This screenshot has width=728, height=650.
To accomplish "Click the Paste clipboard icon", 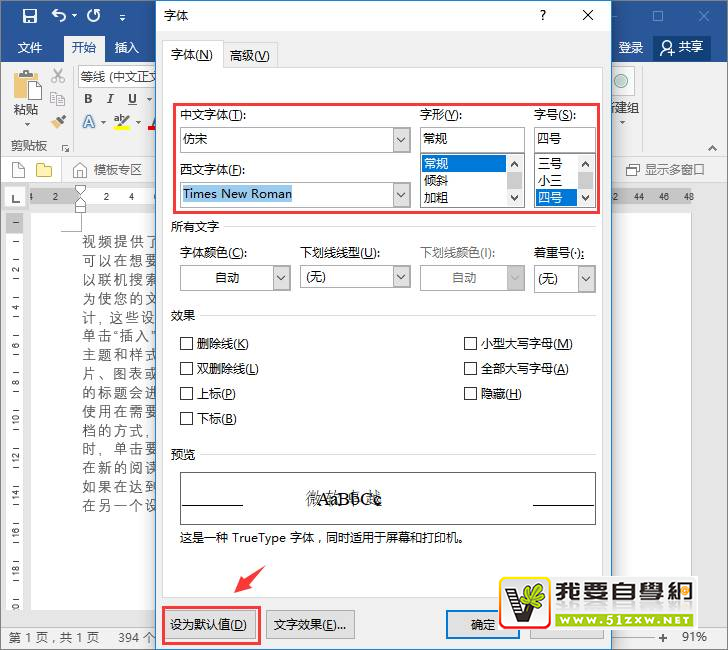I will pos(25,87).
